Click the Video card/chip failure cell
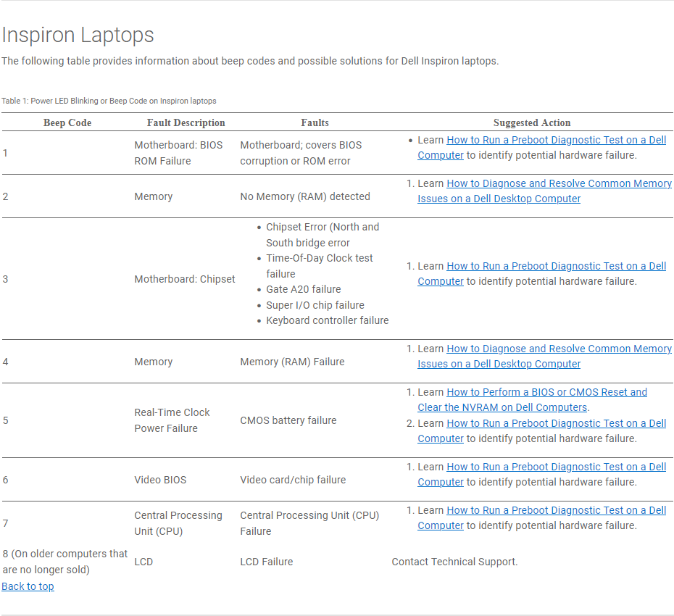Screen dimensions: 674x616 [x=293, y=480]
